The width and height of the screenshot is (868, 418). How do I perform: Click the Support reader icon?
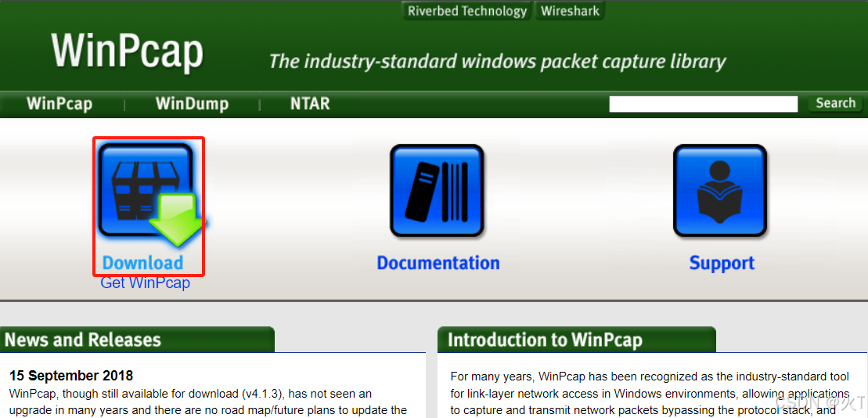(x=719, y=191)
